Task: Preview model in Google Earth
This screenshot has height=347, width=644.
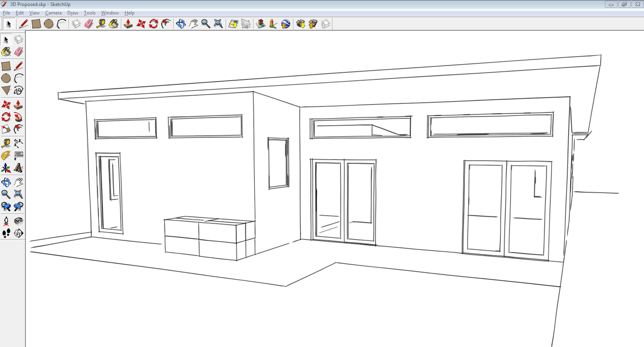Action: (x=286, y=24)
